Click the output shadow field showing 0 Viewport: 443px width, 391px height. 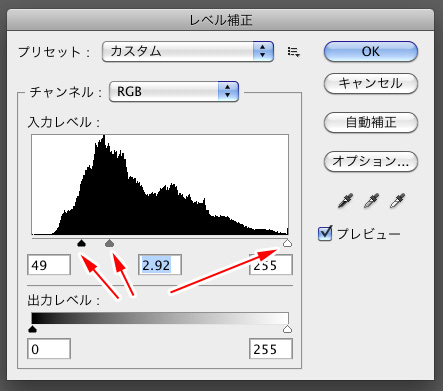49,349
